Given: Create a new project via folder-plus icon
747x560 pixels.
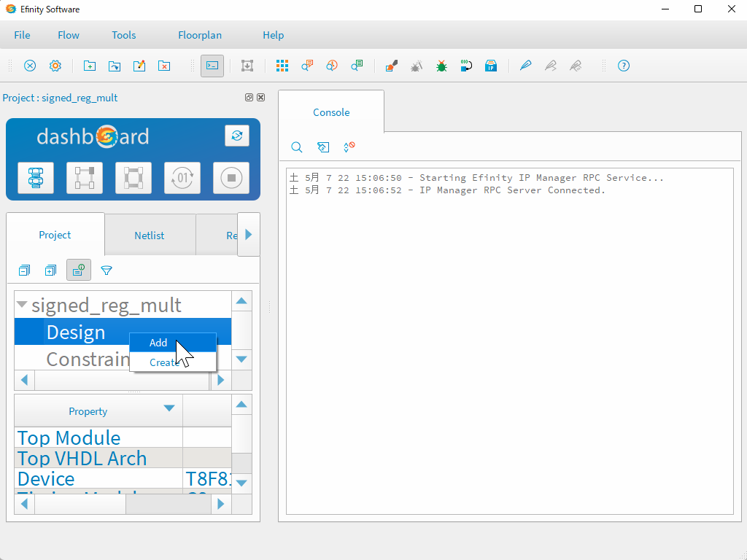Looking at the screenshot, I should (x=90, y=66).
